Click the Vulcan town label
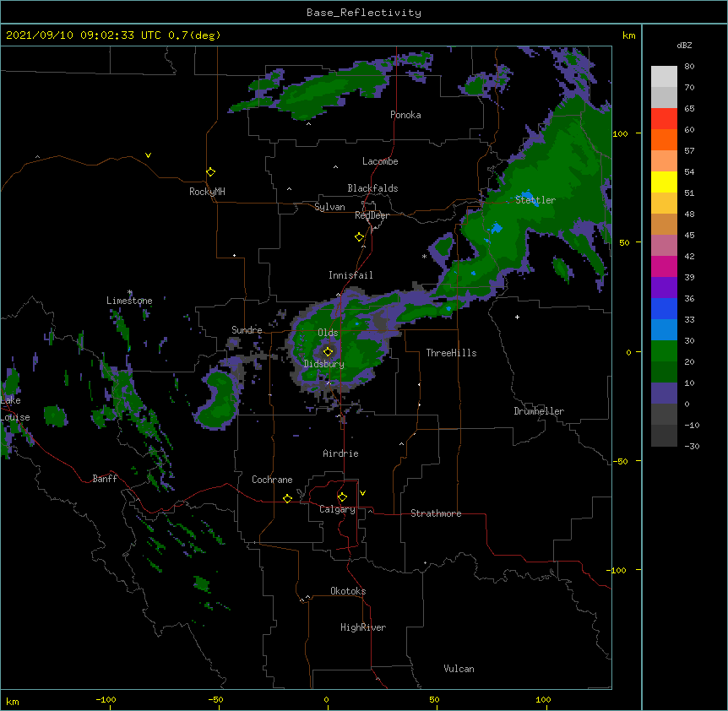 click(x=459, y=669)
